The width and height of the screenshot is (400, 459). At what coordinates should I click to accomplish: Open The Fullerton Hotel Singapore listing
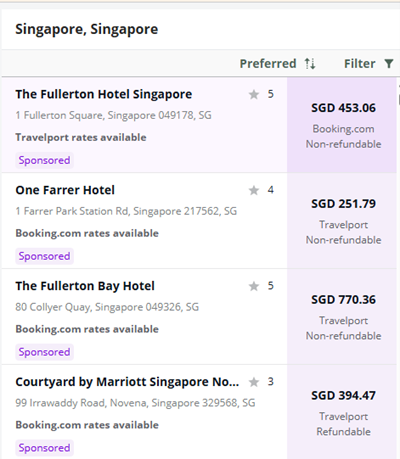pyautogui.click(x=104, y=94)
